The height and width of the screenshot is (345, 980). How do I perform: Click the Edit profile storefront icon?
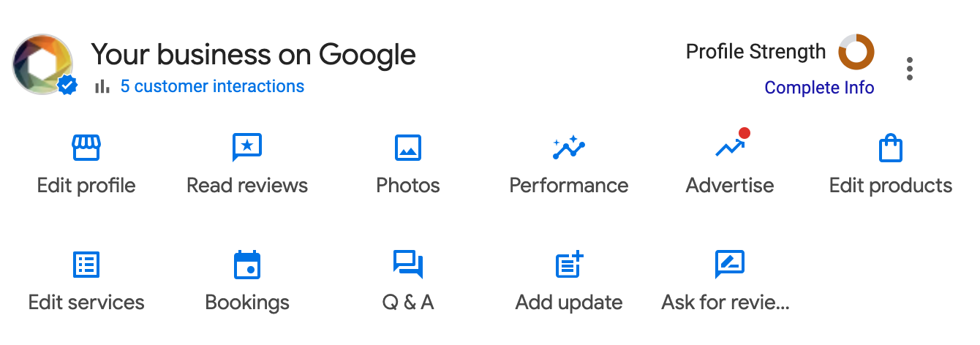(x=86, y=148)
